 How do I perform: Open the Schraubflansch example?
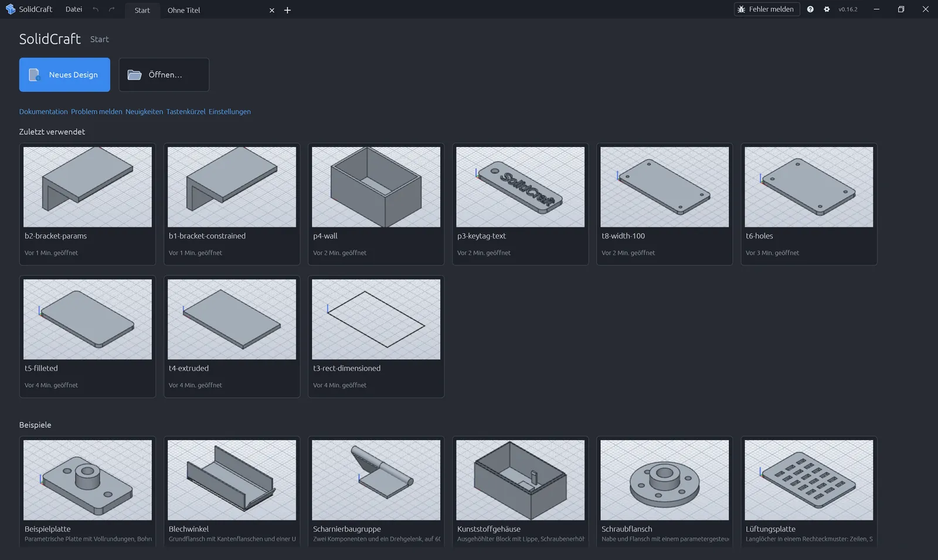click(x=664, y=491)
